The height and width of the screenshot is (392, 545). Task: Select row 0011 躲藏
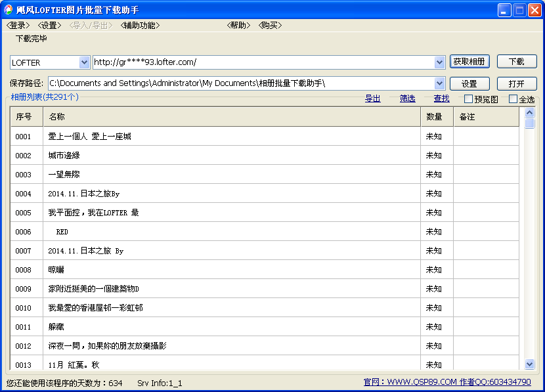tap(265, 327)
